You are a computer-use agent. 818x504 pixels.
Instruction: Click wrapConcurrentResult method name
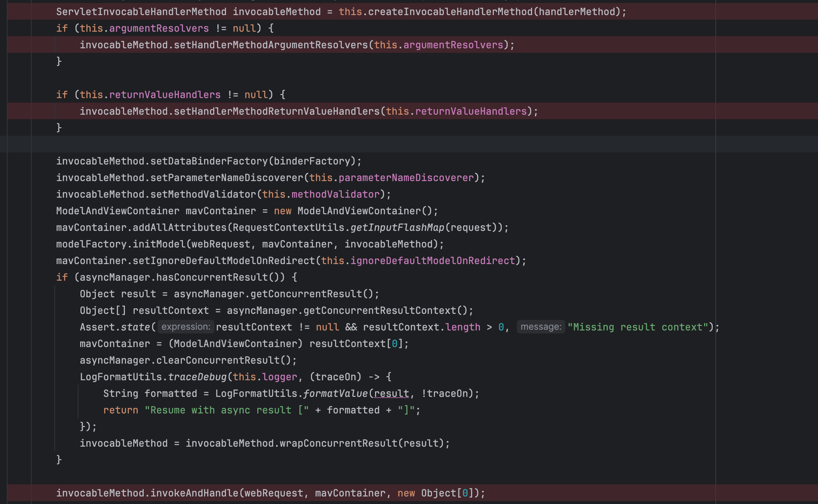(x=338, y=443)
